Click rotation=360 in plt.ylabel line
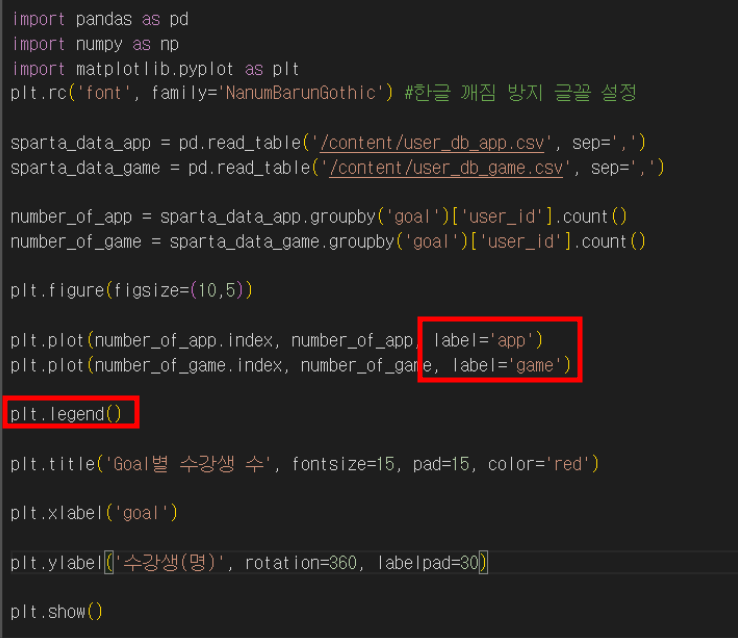 point(301,563)
